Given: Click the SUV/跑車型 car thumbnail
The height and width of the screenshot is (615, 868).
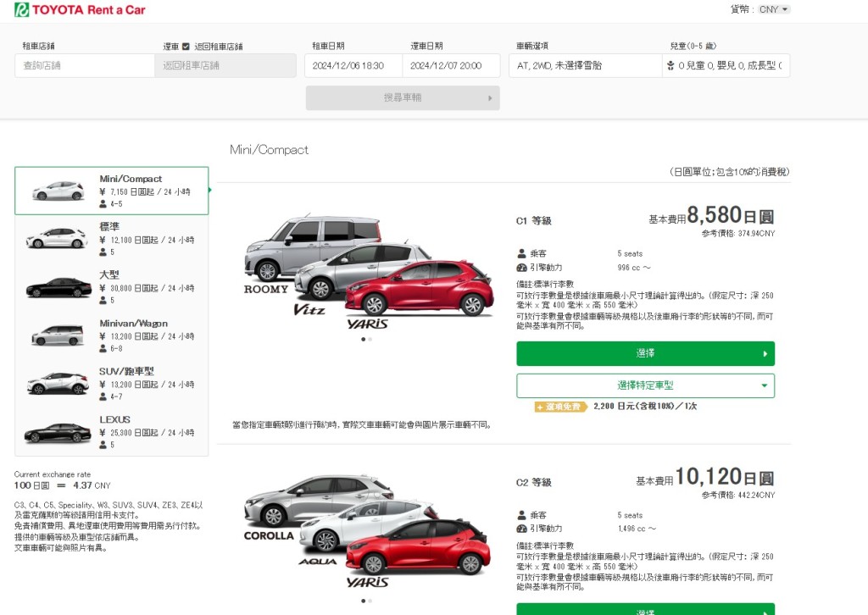Looking at the screenshot, I should [58, 383].
